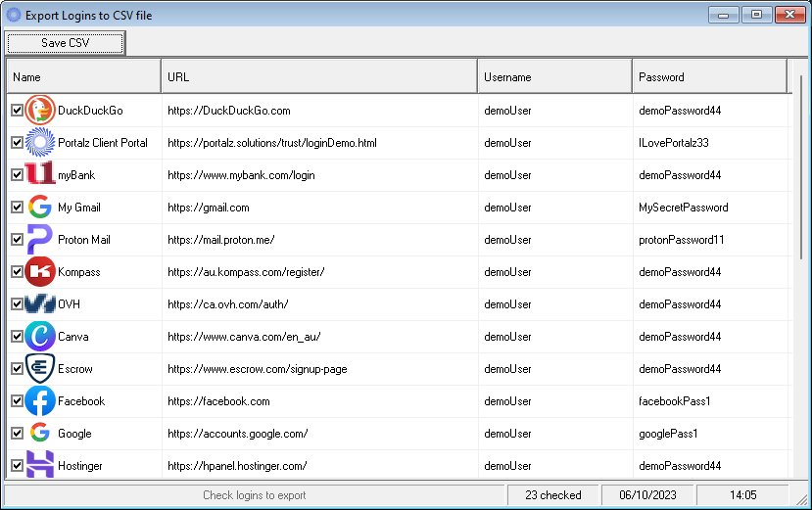Uncheck the Google row checkbox
Image resolution: width=812 pixels, height=510 pixels.
(x=17, y=434)
